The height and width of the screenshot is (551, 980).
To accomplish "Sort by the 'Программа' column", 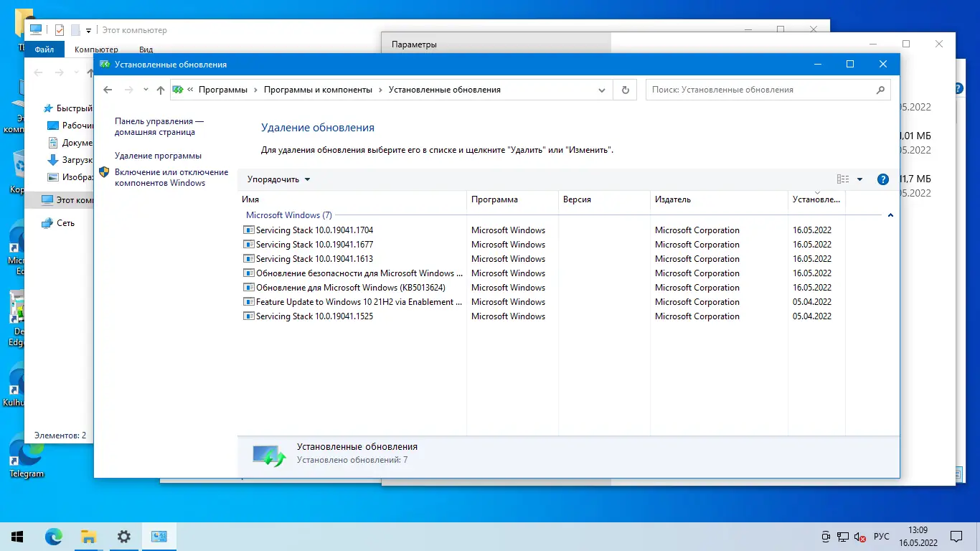I will click(x=512, y=199).
